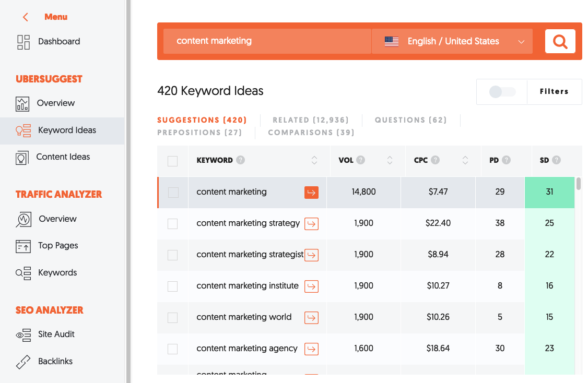This screenshot has width=588, height=383.
Task: Click help icon next to VOL header
Action: coord(361,160)
